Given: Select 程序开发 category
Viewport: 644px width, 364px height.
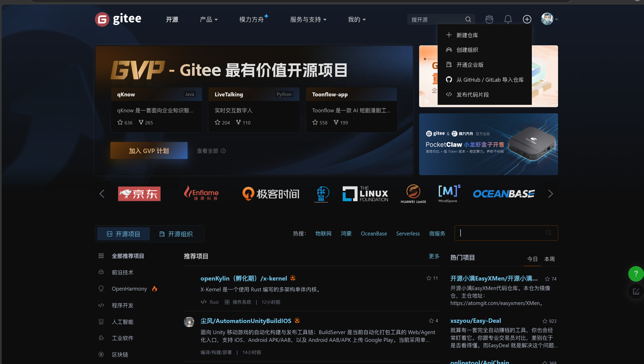Looking at the screenshot, I should click(122, 305).
